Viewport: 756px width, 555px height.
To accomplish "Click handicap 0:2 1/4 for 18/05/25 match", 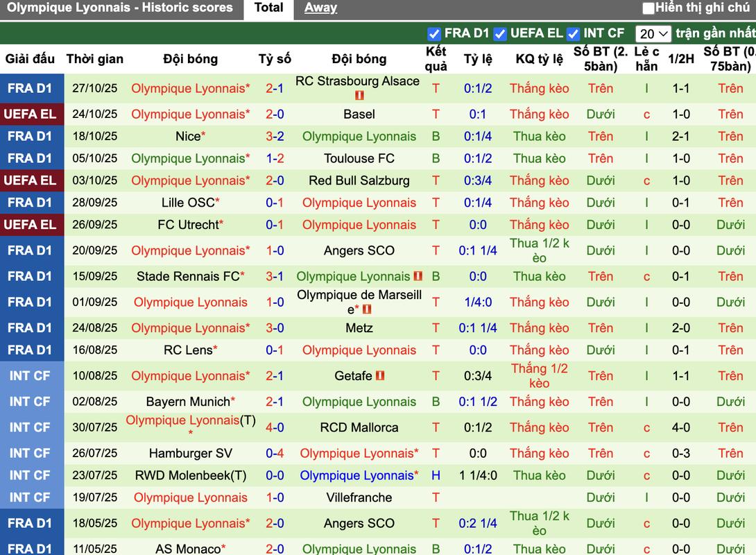I will (x=478, y=524).
